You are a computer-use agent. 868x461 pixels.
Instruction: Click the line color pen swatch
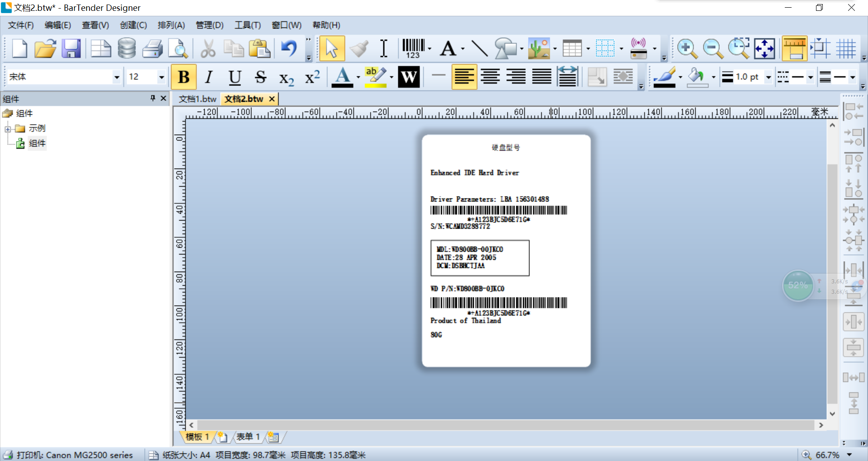[x=664, y=77]
